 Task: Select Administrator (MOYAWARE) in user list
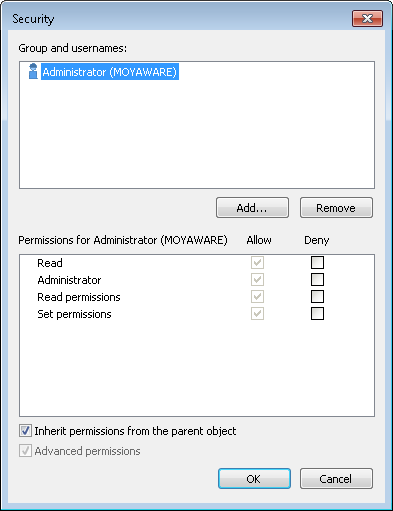pos(110,72)
